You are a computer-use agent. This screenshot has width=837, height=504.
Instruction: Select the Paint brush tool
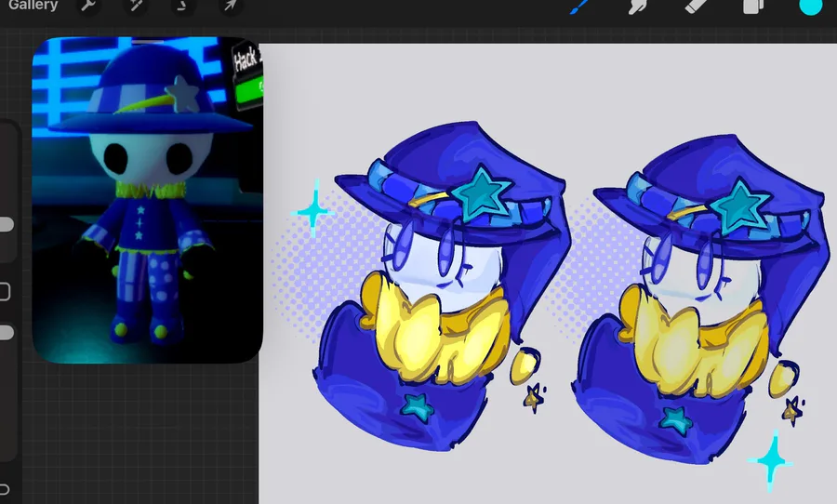(580, 6)
